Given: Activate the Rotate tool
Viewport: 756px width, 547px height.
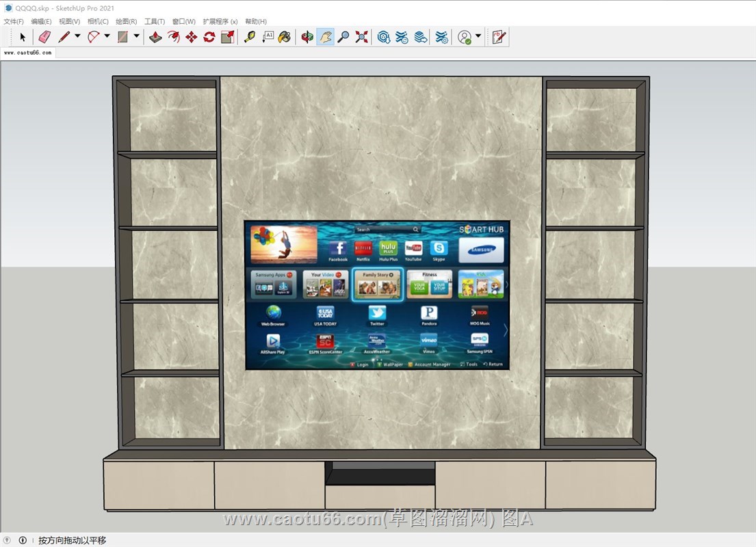Looking at the screenshot, I should tap(209, 37).
